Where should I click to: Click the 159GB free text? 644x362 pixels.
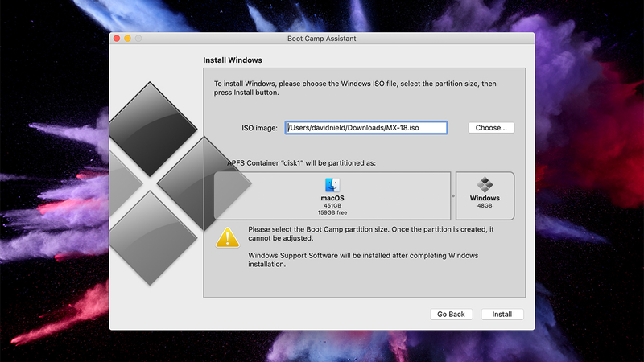(332, 212)
